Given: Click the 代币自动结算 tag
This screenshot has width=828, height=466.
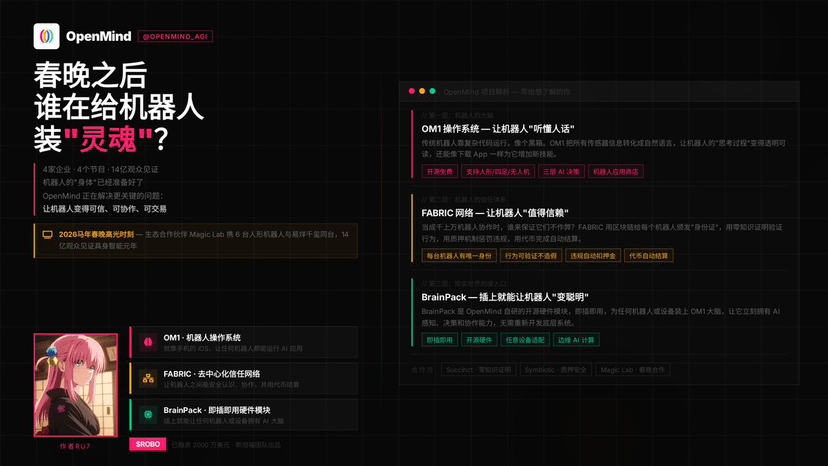Looking at the screenshot, I should 648,256.
